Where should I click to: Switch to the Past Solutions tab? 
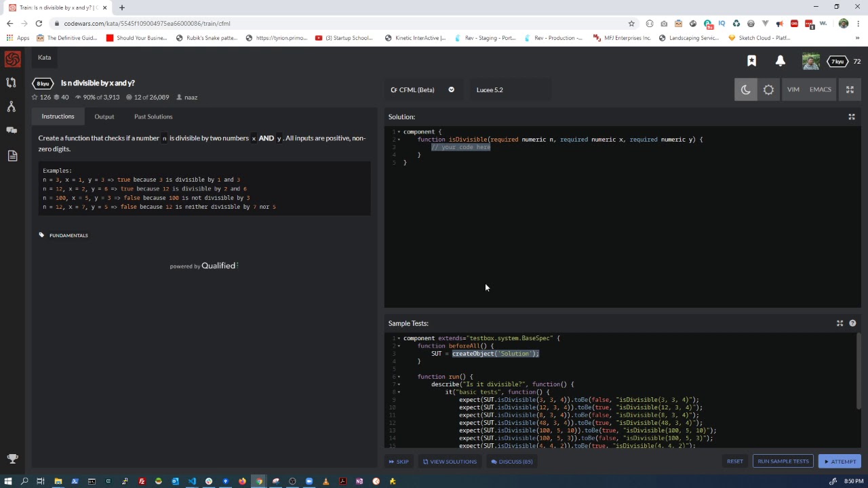tap(153, 117)
